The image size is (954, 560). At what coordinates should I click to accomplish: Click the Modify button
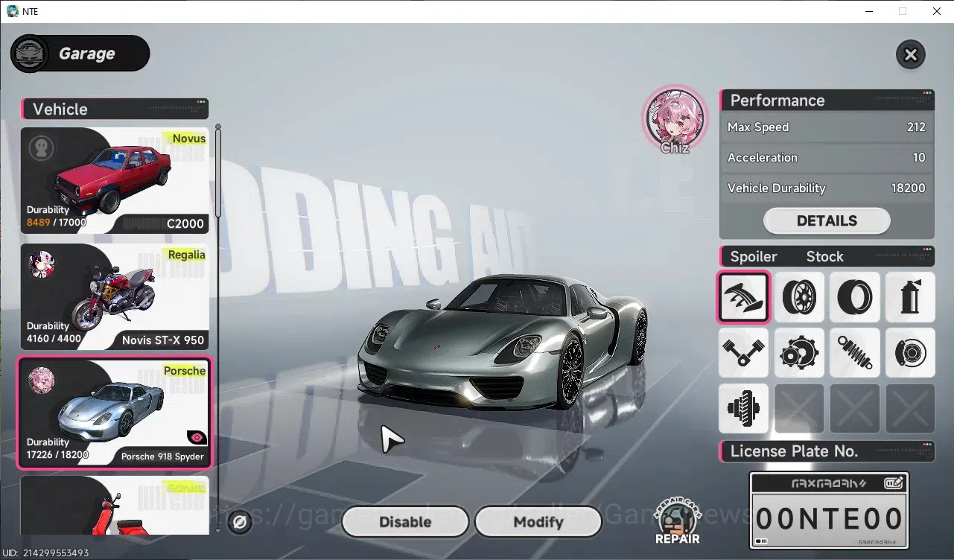(538, 522)
